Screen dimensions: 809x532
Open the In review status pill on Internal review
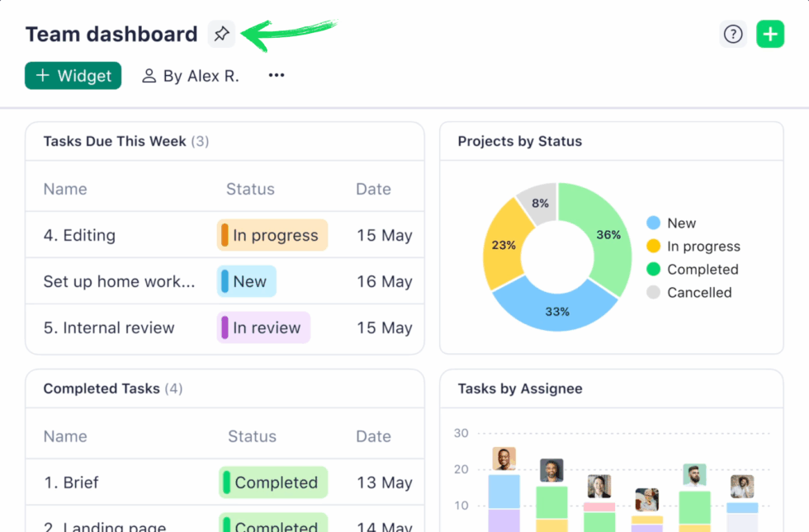tap(263, 327)
